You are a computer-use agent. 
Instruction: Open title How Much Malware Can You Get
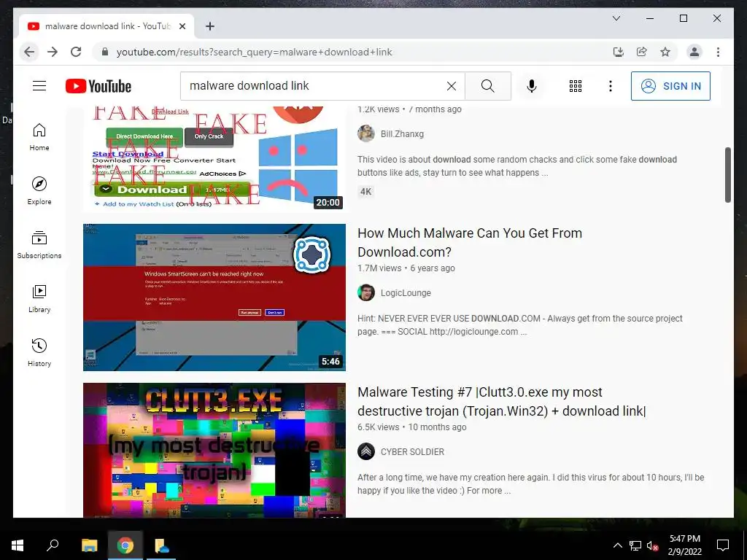pos(470,242)
